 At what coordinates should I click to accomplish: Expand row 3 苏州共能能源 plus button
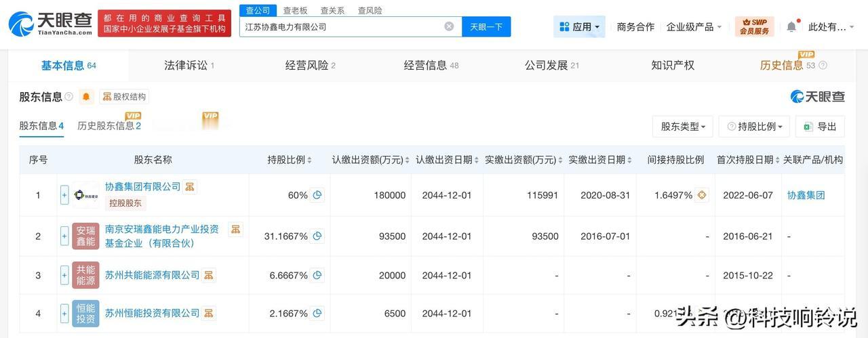tap(64, 275)
